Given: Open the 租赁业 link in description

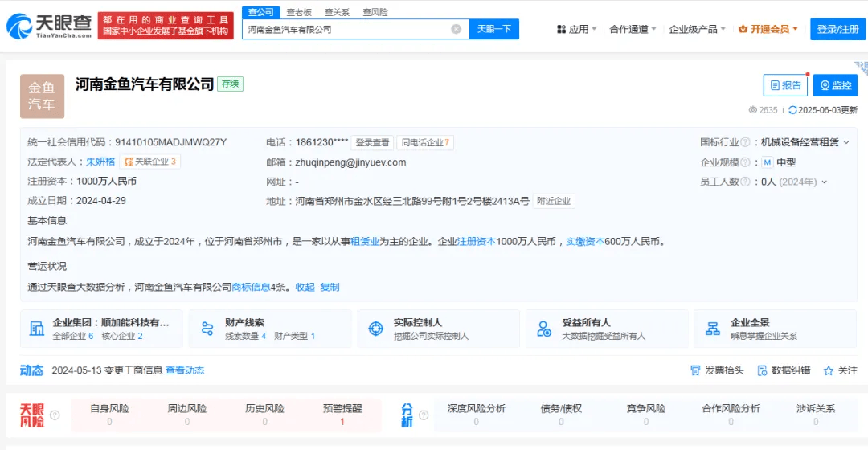Looking at the screenshot, I should point(365,241).
